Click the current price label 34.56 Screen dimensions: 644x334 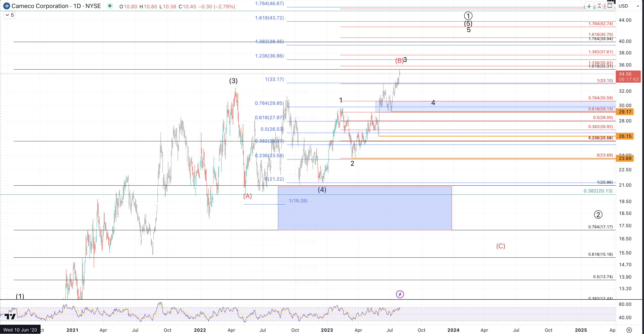pyautogui.click(x=628, y=77)
